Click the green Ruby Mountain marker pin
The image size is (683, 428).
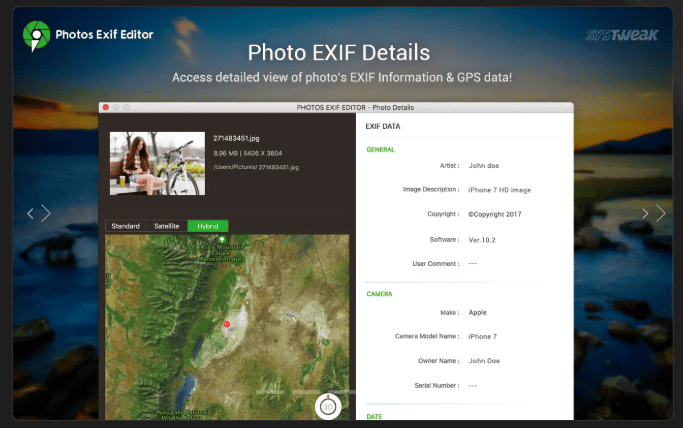pos(222,239)
